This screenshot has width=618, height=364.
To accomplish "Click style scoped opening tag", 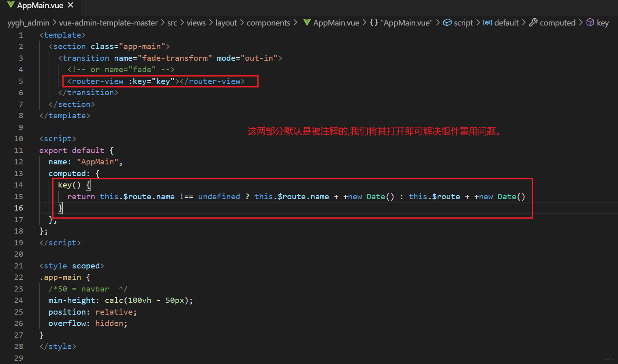I will [72, 266].
